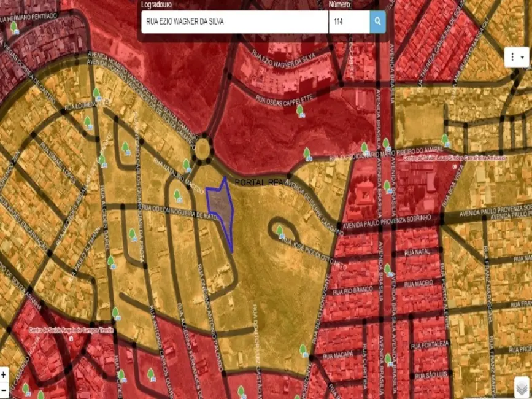Select tree marker near Rua Macapá
Image resolution: width=532 pixels, height=399 pixels.
coord(303,350)
